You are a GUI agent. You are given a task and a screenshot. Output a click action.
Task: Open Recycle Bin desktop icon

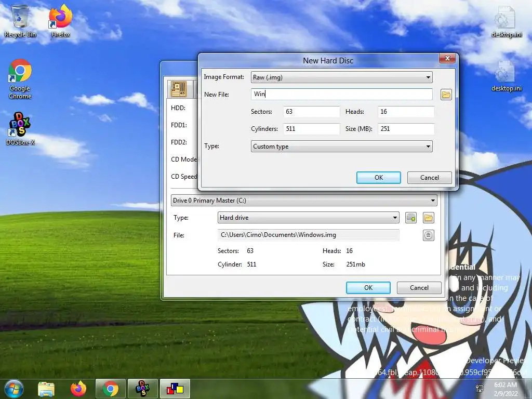[x=20, y=21]
